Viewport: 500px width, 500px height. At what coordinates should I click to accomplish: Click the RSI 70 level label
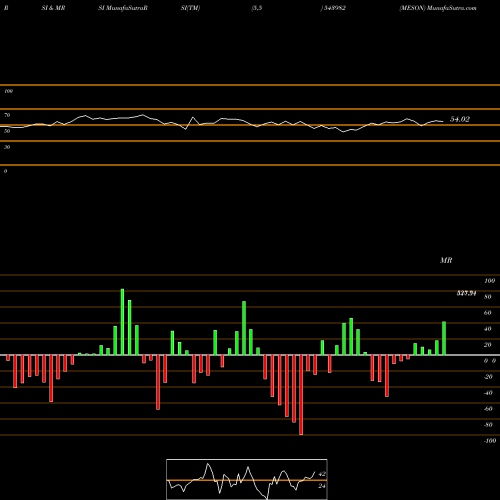pyautogui.click(x=7, y=115)
